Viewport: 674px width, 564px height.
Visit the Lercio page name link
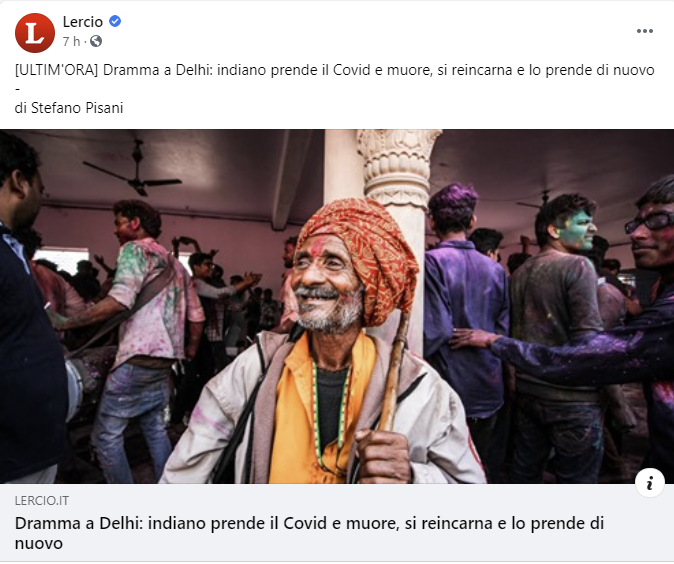[x=83, y=21]
